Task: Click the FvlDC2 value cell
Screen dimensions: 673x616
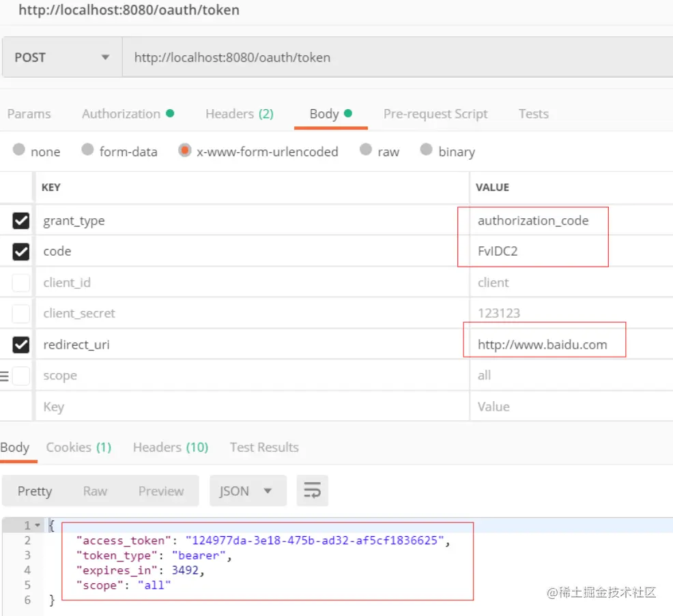Action: tap(571, 251)
